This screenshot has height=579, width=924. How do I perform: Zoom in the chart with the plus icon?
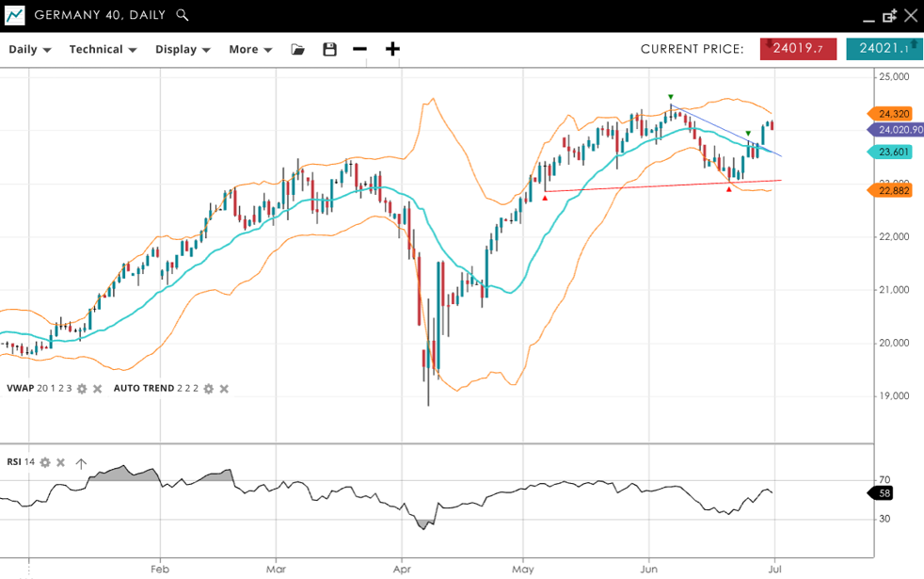(392, 49)
